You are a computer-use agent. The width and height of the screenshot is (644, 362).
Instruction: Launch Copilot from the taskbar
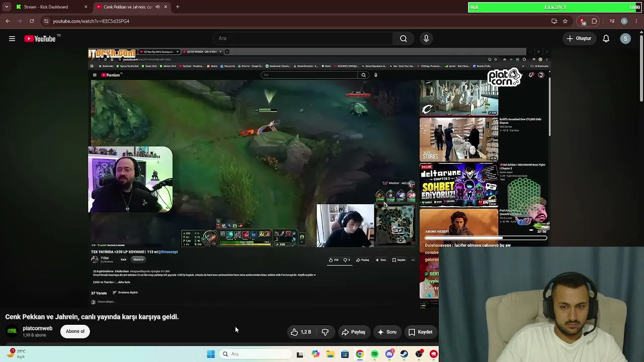coord(315,354)
